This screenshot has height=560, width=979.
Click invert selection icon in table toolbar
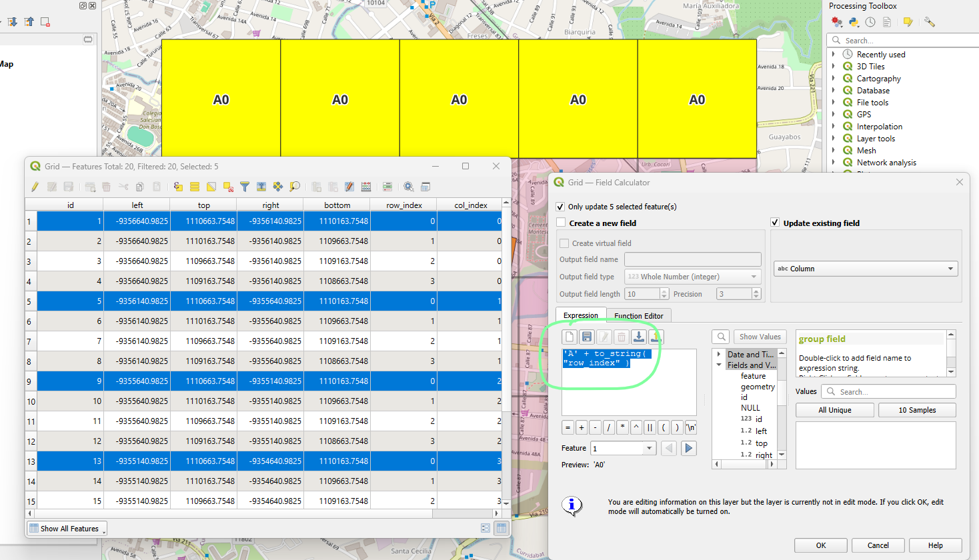coord(211,187)
